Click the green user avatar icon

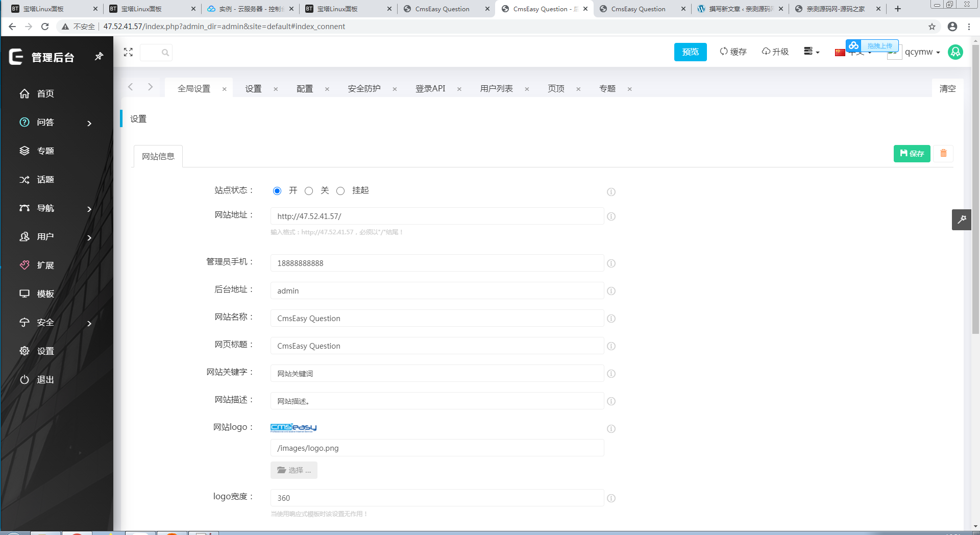click(x=955, y=52)
